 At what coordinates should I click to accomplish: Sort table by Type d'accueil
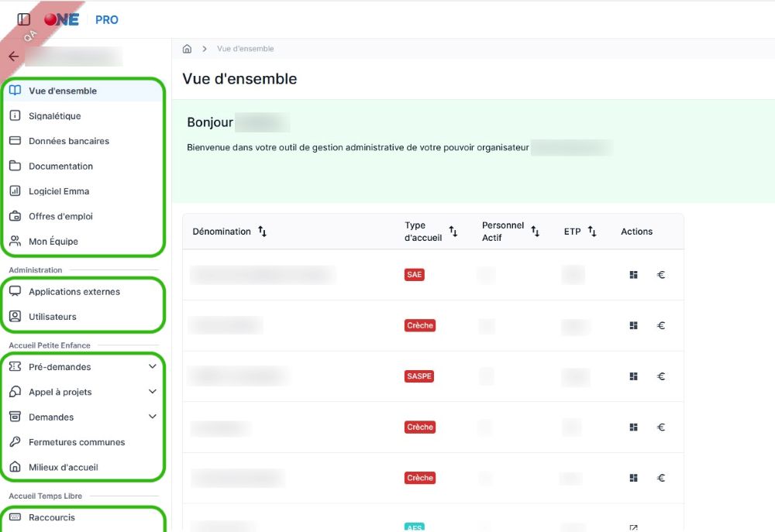click(453, 232)
